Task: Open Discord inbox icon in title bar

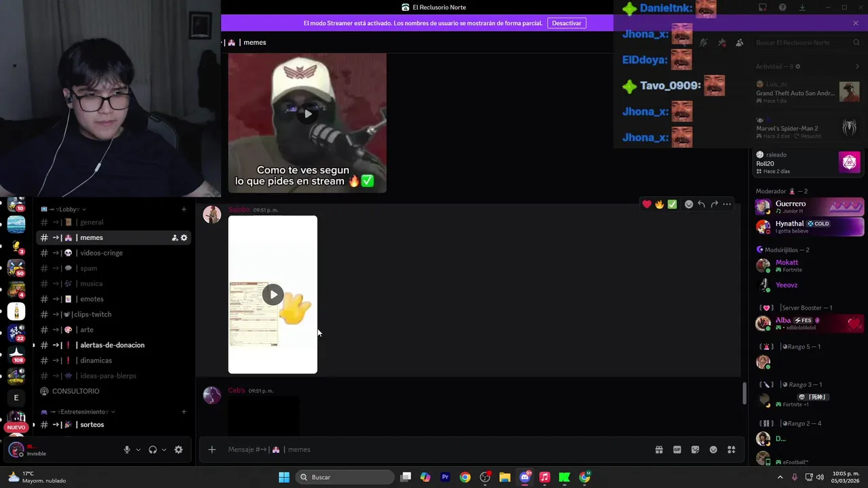Action: [763, 7]
